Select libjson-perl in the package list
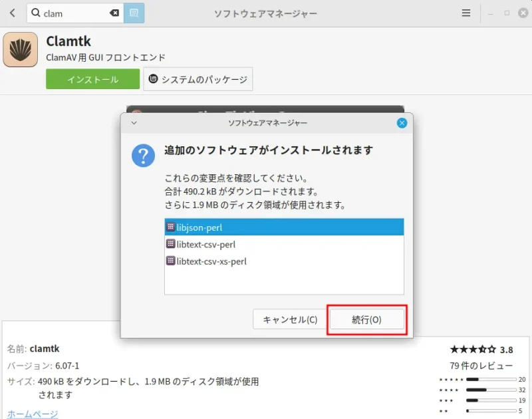 pos(284,227)
